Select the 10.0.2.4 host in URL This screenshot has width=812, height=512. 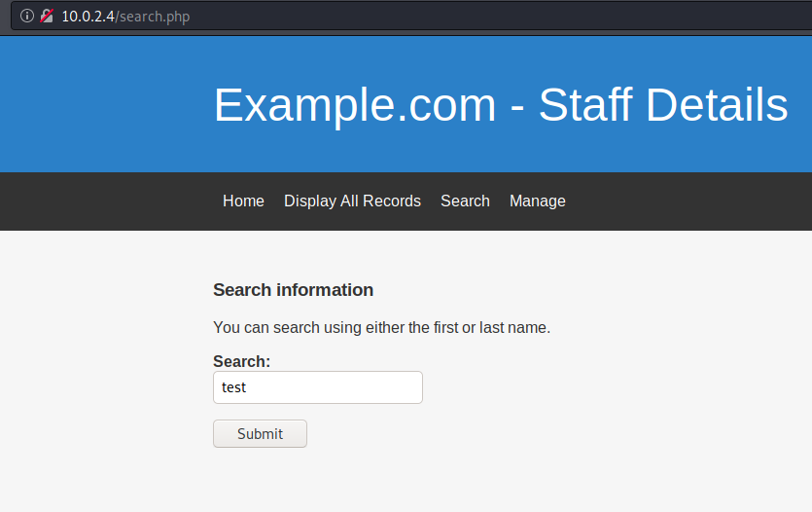click(88, 17)
